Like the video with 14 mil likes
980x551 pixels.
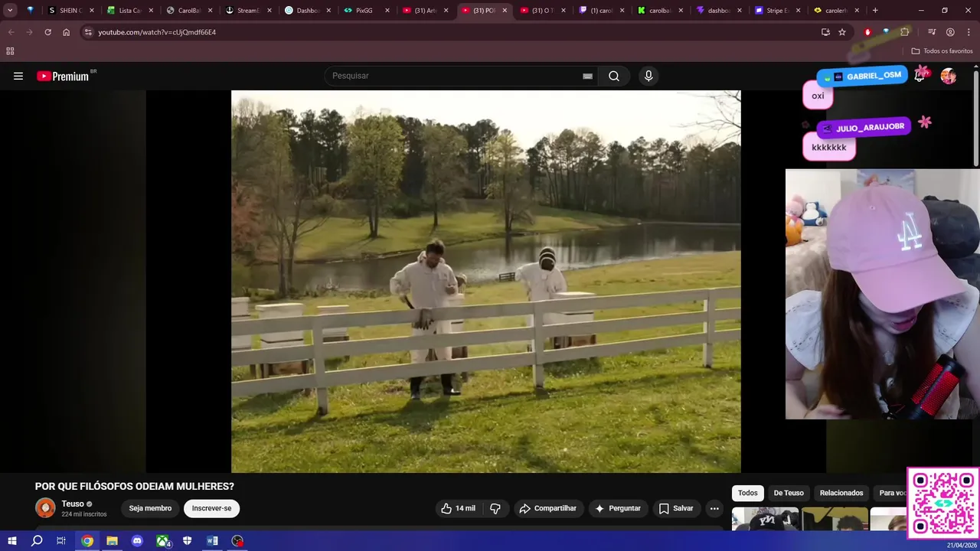[458, 508]
